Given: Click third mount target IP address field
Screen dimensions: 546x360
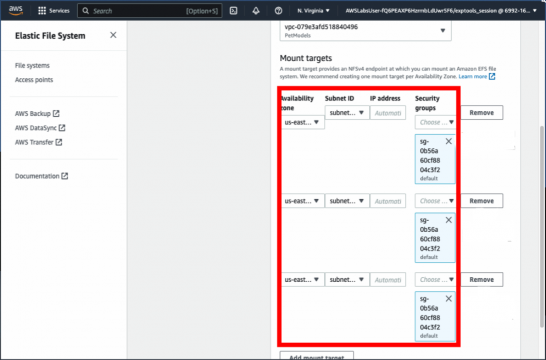Looking at the screenshot, I should tap(388, 280).
